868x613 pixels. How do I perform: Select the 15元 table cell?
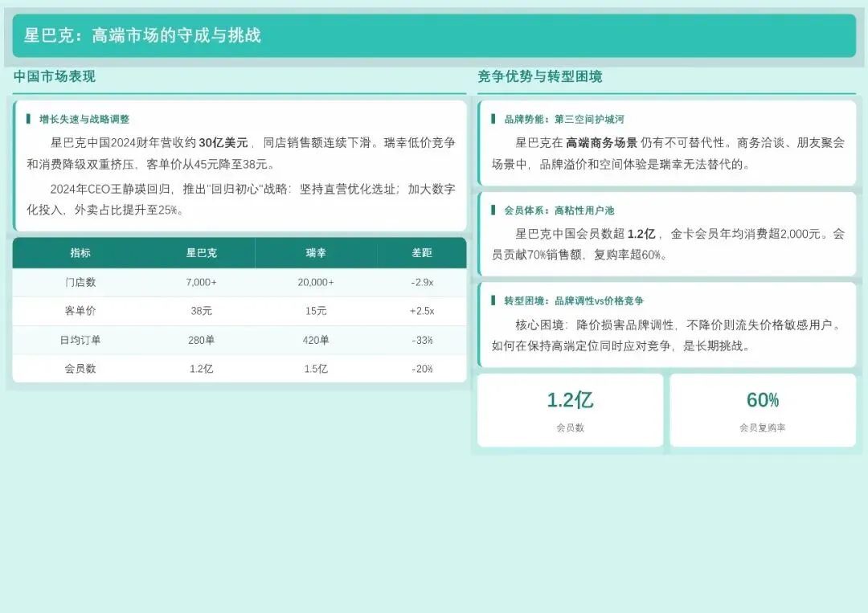point(316,311)
